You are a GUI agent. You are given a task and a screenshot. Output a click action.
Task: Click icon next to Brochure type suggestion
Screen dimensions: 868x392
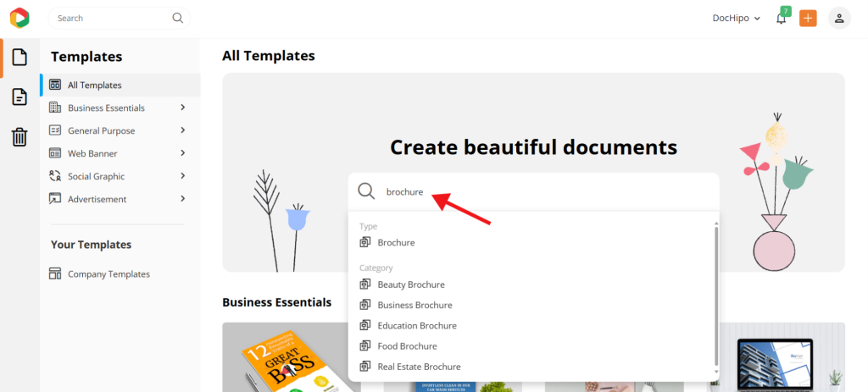tap(364, 242)
